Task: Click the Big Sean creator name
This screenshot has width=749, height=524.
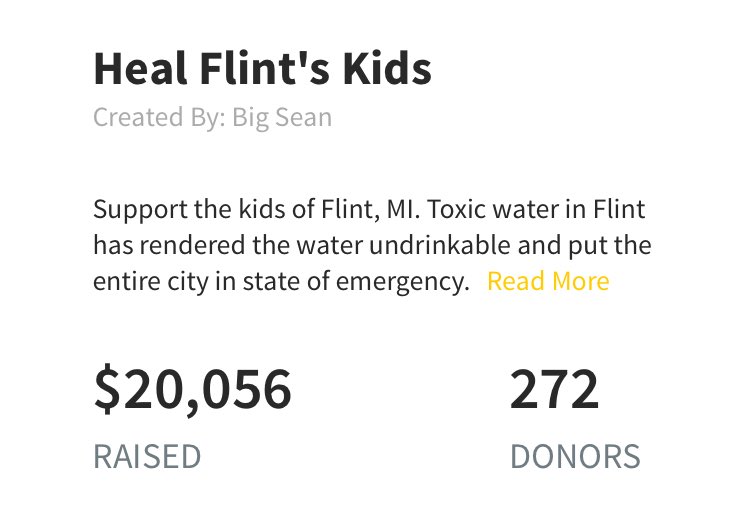Action: [282, 118]
